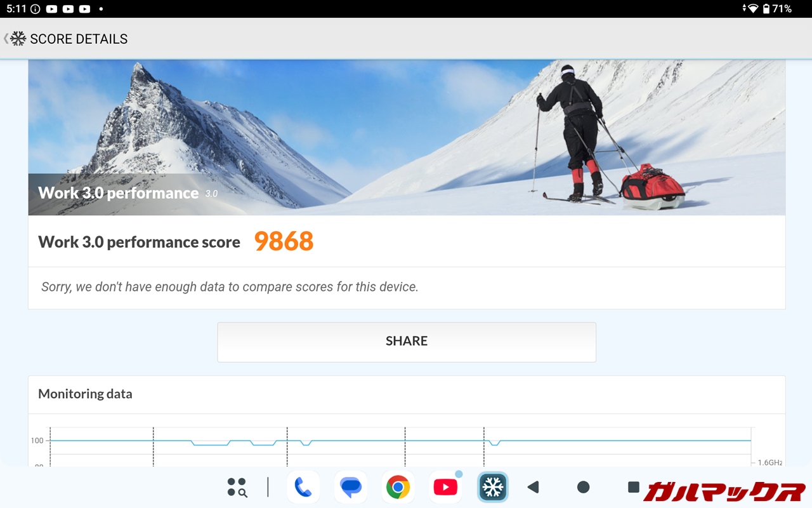
Task: Open the Phone app from the taskbar
Action: (x=303, y=487)
